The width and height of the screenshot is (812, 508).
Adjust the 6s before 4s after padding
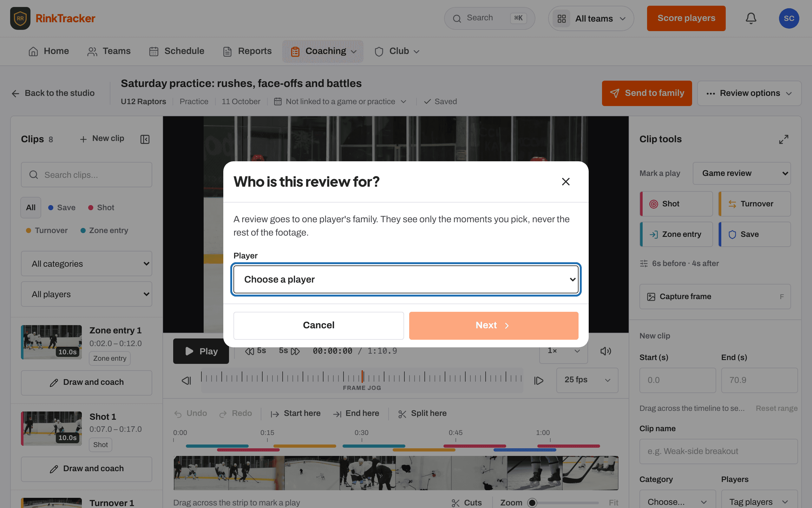(x=679, y=264)
